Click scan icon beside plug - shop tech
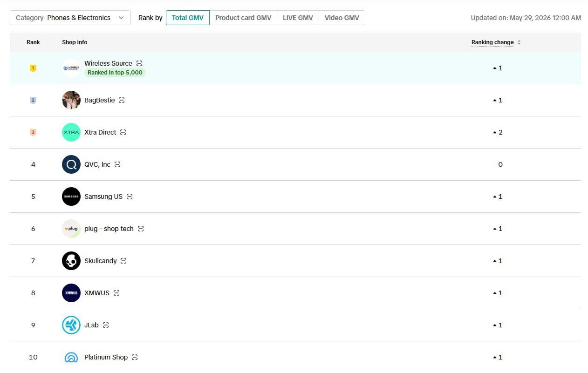 tap(141, 229)
